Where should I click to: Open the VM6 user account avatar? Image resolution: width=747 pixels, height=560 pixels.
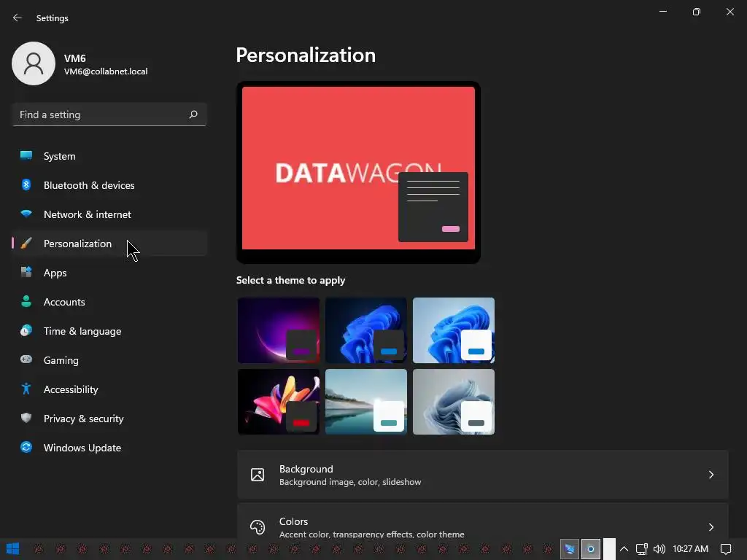[34, 63]
